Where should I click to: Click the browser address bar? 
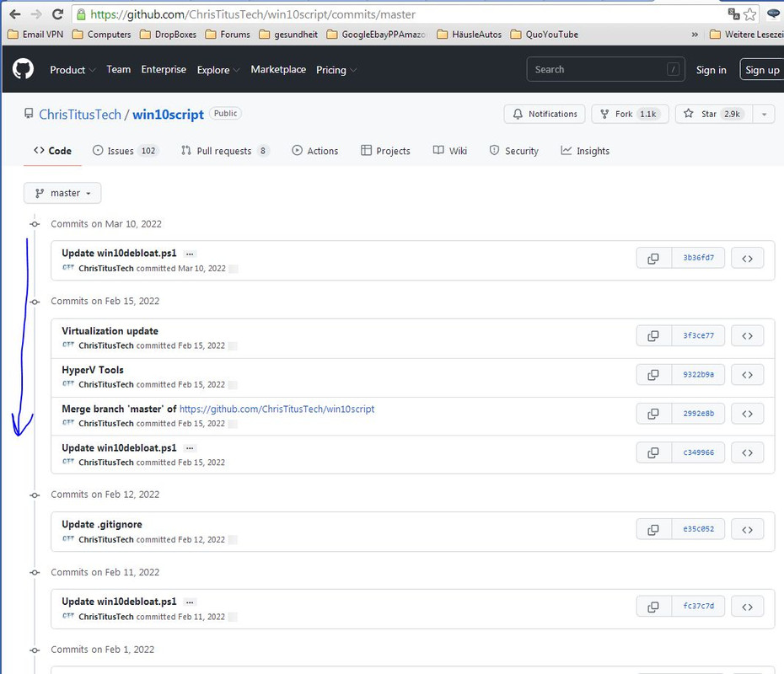coord(398,14)
